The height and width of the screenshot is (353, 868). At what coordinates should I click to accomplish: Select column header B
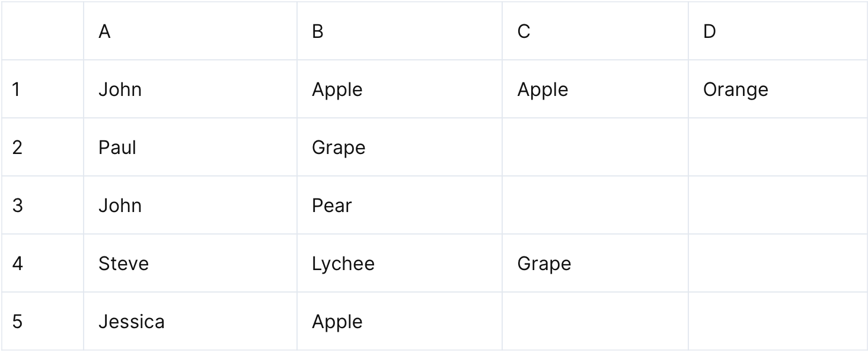click(399, 31)
